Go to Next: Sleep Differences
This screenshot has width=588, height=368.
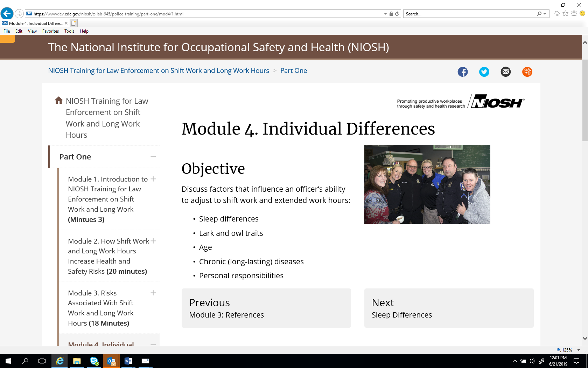coord(449,308)
